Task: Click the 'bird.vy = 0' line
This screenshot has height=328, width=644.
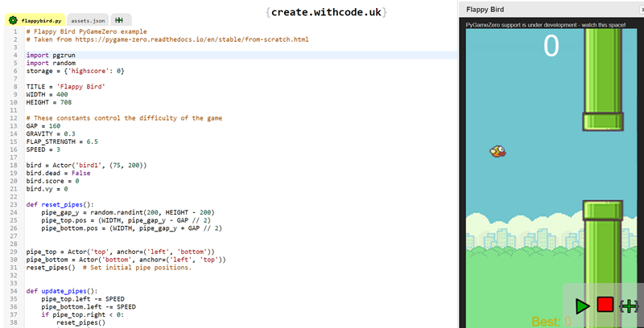Action: pyautogui.click(x=47, y=189)
